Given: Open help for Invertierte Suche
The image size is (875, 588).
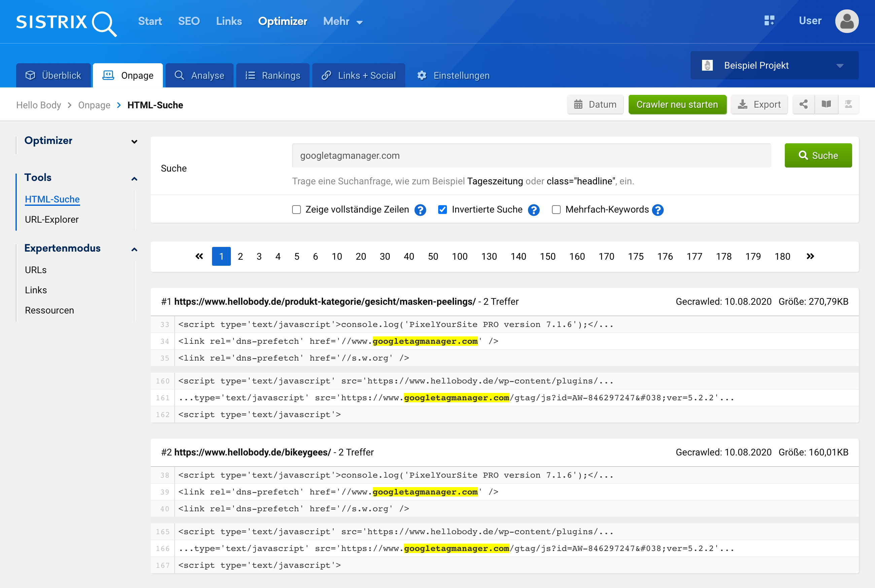Looking at the screenshot, I should 533,210.
